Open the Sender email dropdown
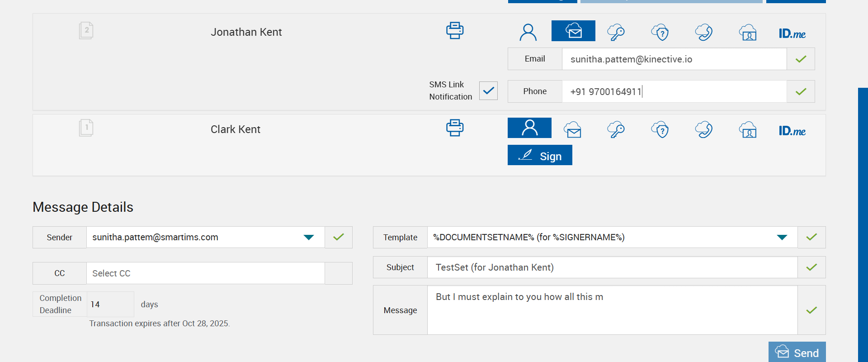 tap(309, 238)
